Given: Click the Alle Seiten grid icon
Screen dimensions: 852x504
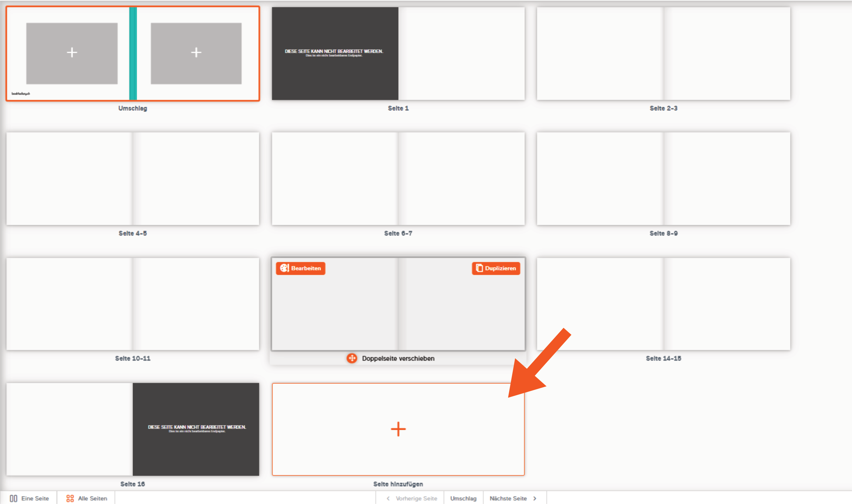Looking at the screenshot, I should (x=70, y=498).
